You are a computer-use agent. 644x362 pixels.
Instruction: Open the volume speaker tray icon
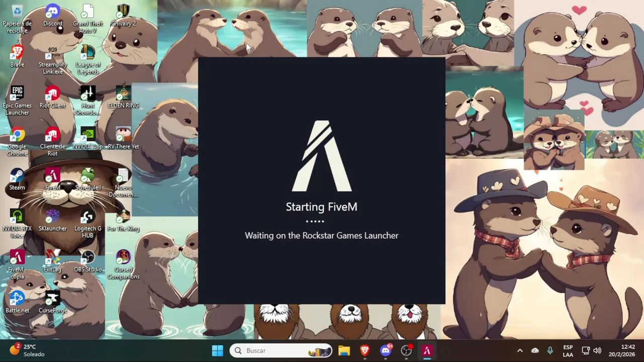(x=597, y=350)
